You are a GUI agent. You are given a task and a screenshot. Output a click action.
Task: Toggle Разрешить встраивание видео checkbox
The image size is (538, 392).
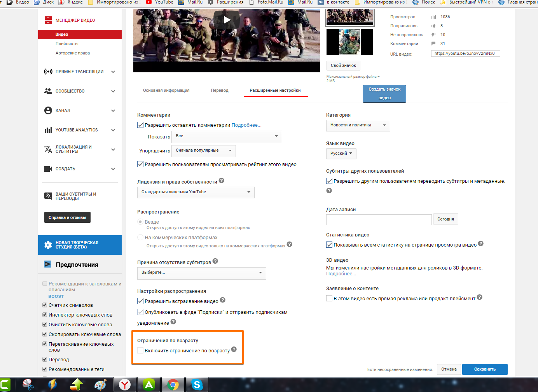click(140, 301)
